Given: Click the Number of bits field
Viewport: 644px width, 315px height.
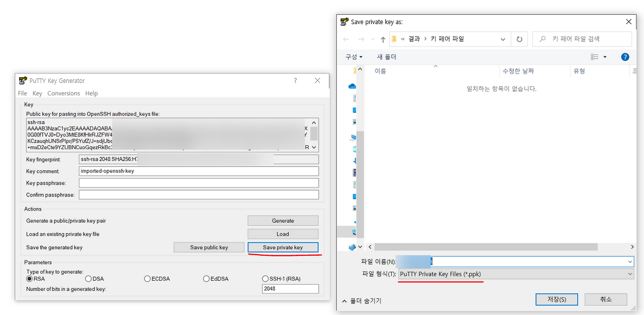Looking at the screenshot, I should click(x=290, y=289).
